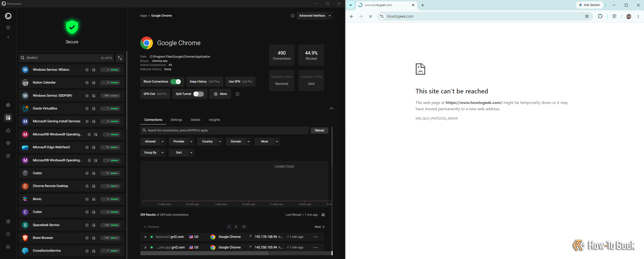Viewport: 644px width, 259px height.
Task: Select the Apps grid icon in the sidebar
Action: [x=8, y=118]
